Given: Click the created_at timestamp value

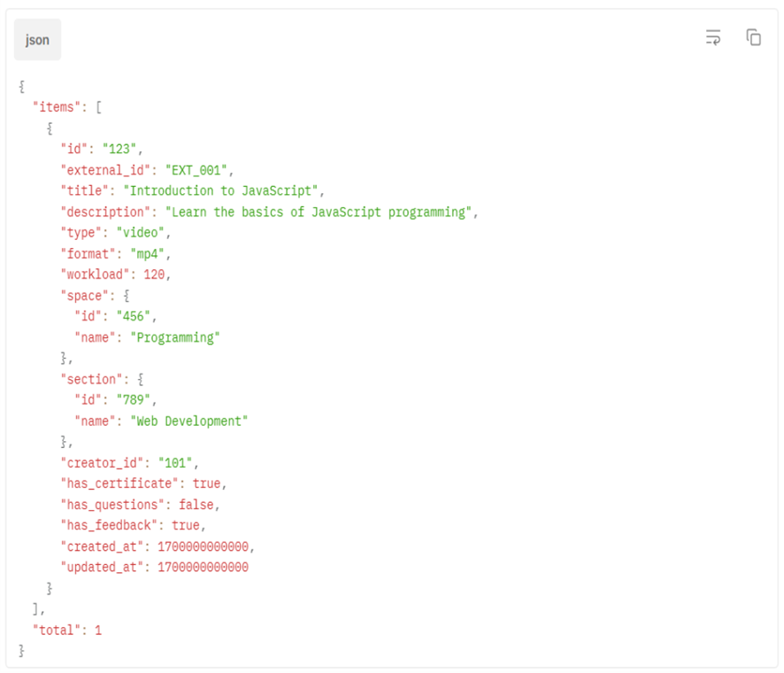Looking at the screenshot, I should point(203,546).
